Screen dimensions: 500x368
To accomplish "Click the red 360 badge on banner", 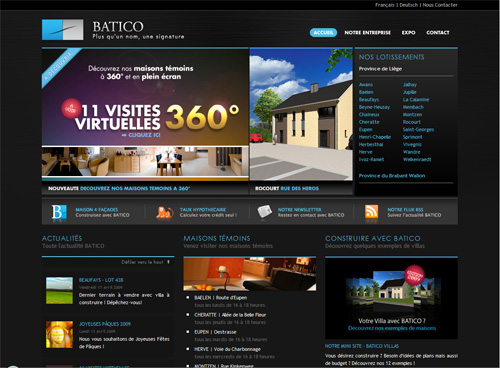I will click(x=71, y=109).
